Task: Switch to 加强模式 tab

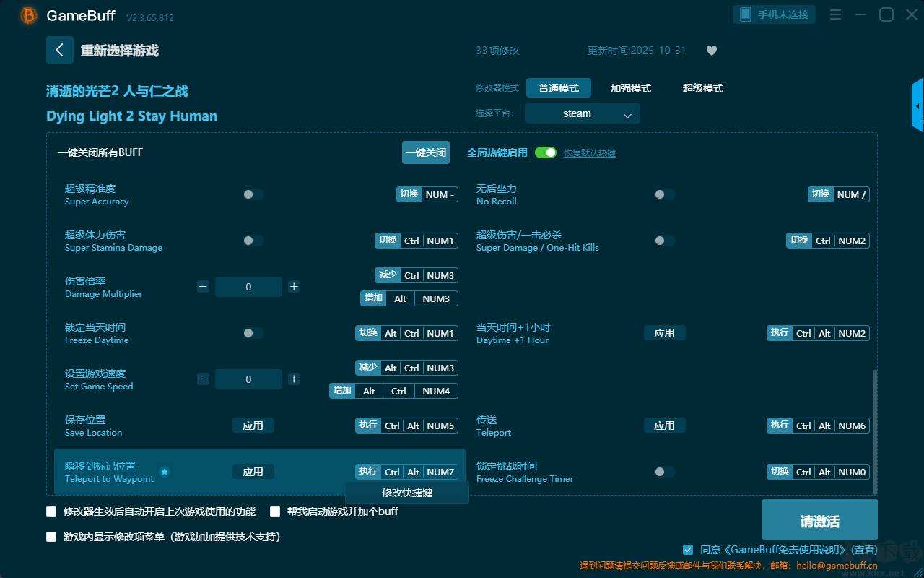Action: point(631,88)
